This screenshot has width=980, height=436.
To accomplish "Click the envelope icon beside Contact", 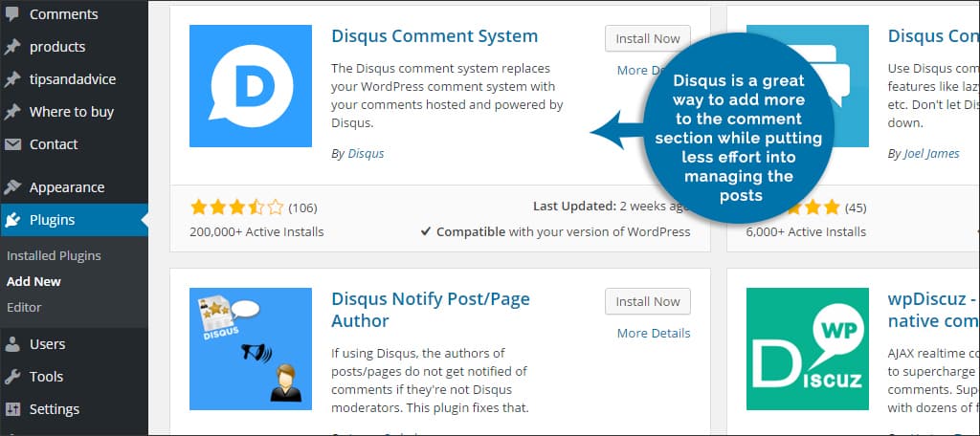I will pos(12,144).
